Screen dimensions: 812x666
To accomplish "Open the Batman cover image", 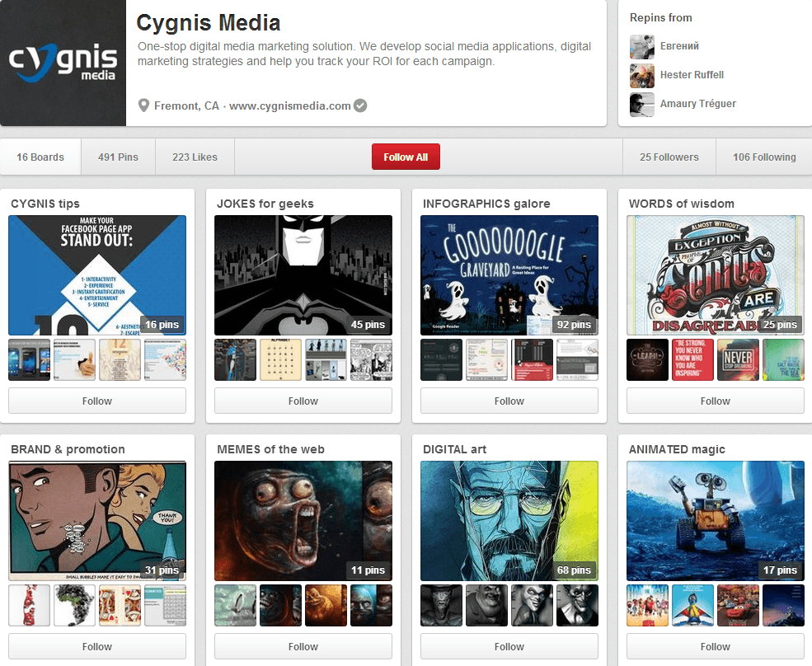I will tap(303, 275).
